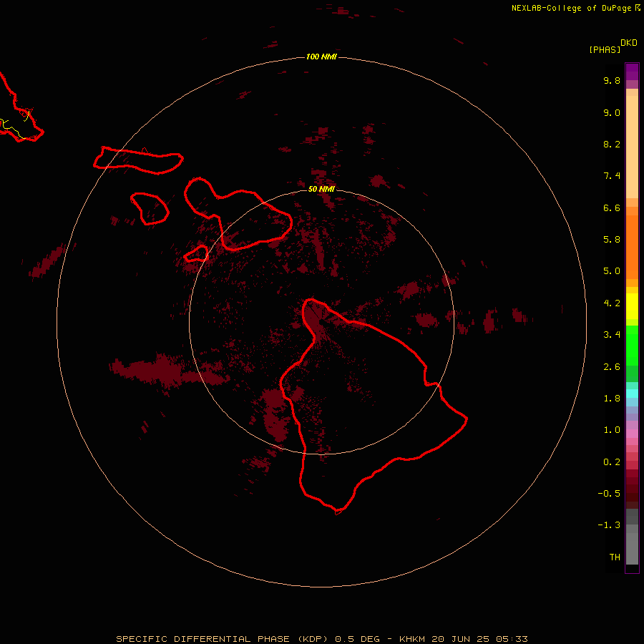Click the 100 NMI range ring label

click(321, 57)
